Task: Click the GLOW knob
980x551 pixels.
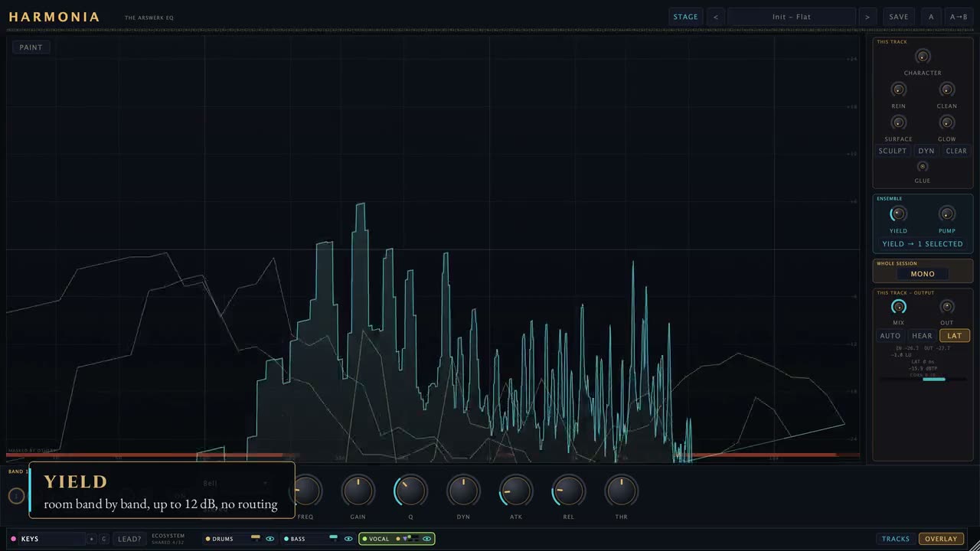Action: [947, 122]
